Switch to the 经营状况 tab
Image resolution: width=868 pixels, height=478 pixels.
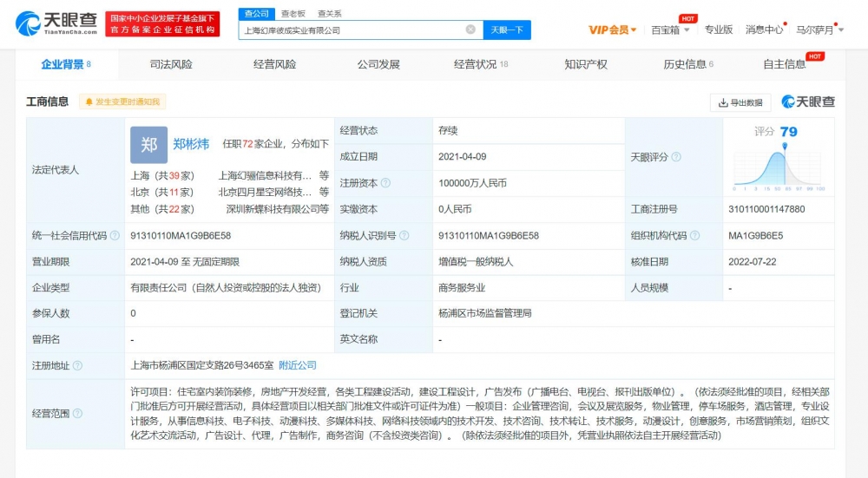click(x=481, y=64)
